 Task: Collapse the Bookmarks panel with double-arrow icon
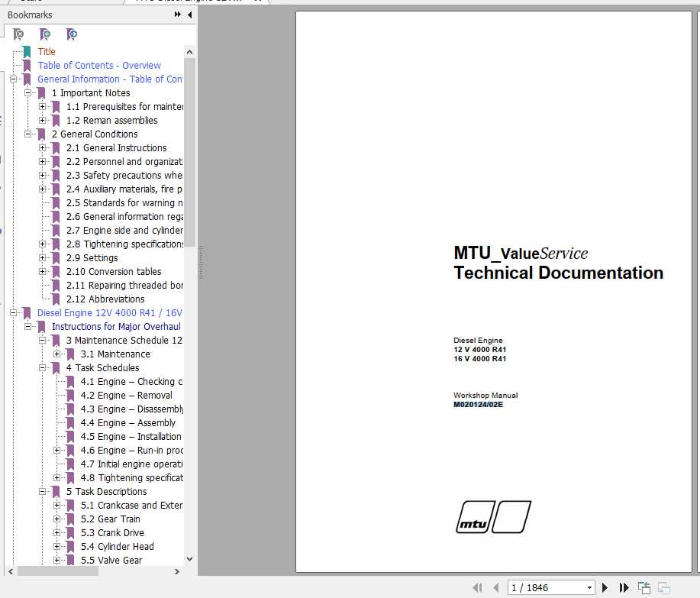click(x=178, y=14)
